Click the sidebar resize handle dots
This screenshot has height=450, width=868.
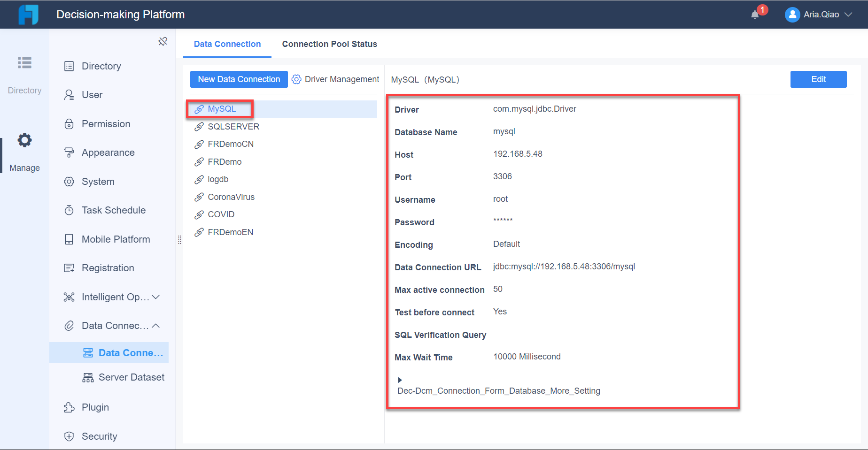pos(179,240)
